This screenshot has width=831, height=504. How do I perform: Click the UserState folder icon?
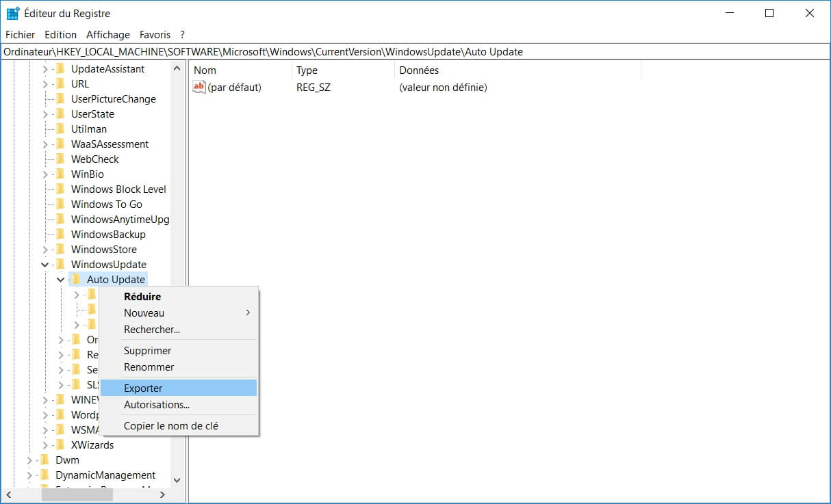coord(60,114)
